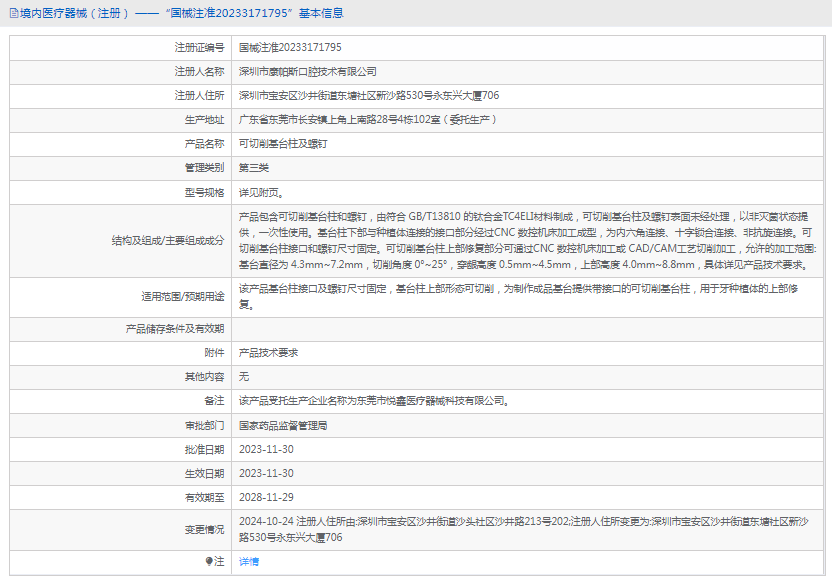
Task: Click the 产品储存条件及有效期 label
Action: point(175,329)
